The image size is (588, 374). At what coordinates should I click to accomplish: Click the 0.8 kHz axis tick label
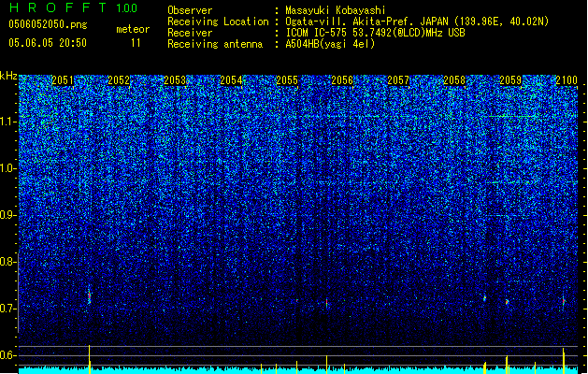coord(8,262)
